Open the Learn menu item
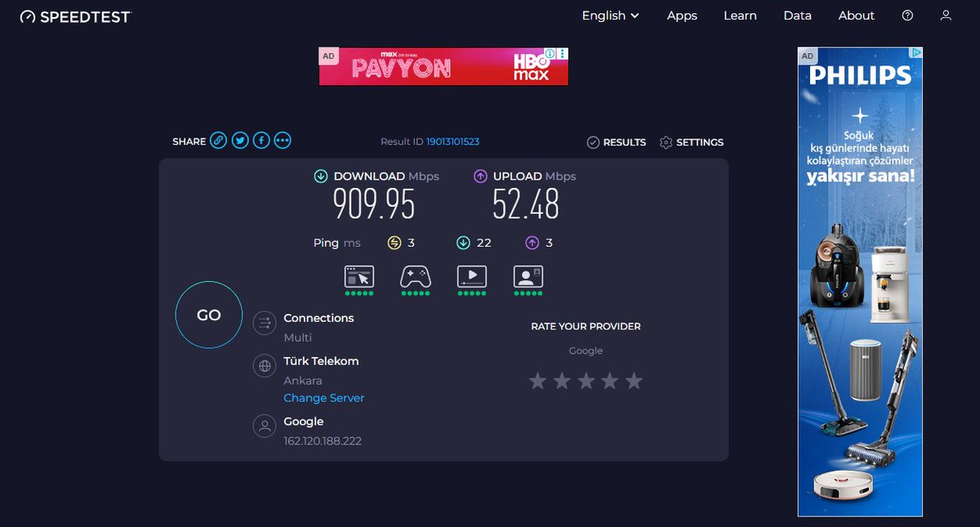Viewport: 980px width, 527px height. (x=740, y=16)
